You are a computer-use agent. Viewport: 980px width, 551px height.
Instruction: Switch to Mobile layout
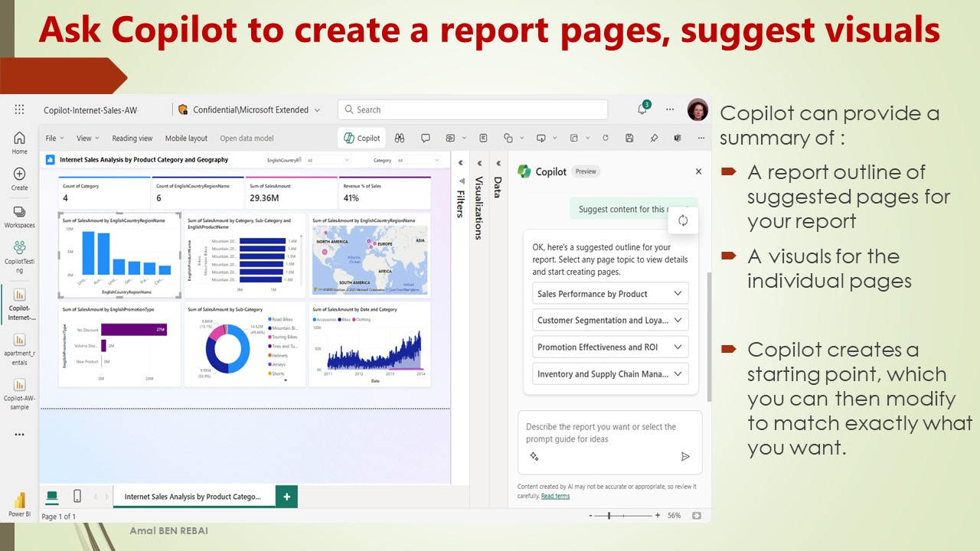[x=186, y=139]
